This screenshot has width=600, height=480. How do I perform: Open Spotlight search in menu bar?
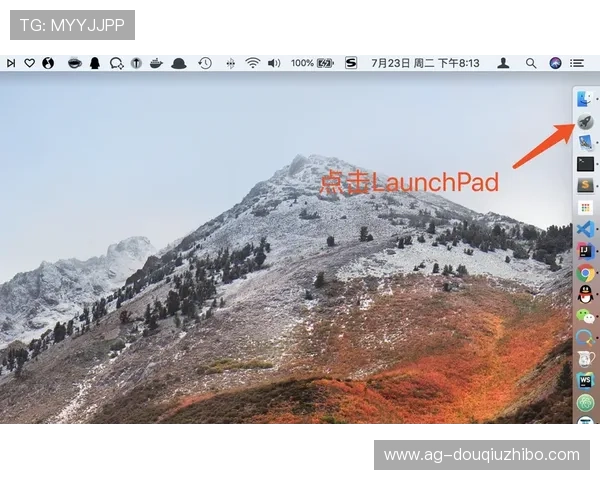[530, 63]
